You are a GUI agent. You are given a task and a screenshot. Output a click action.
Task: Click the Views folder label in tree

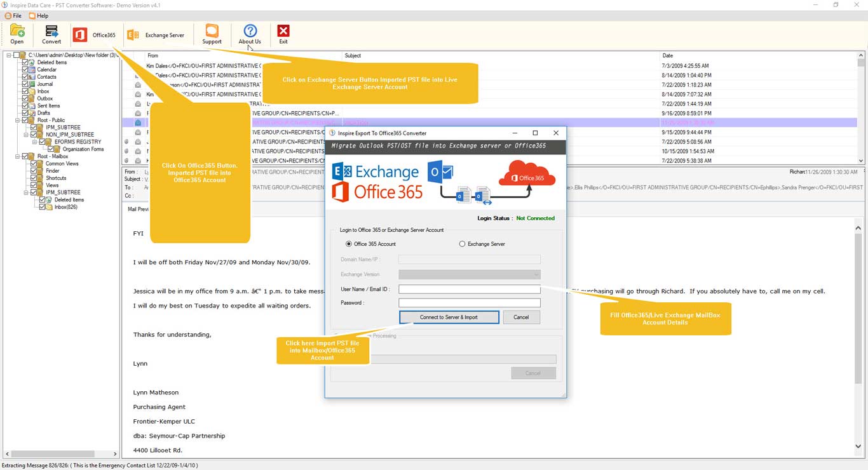click(52, 185)
